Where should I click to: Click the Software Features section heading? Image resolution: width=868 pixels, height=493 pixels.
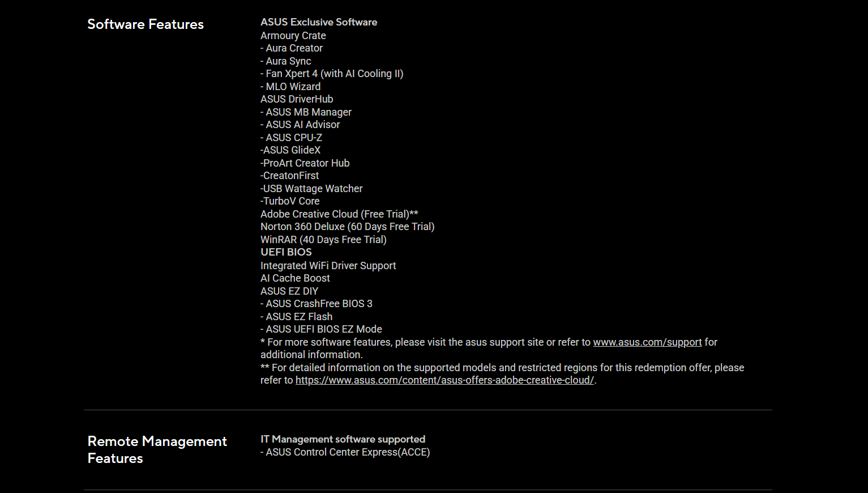point(146,24)
